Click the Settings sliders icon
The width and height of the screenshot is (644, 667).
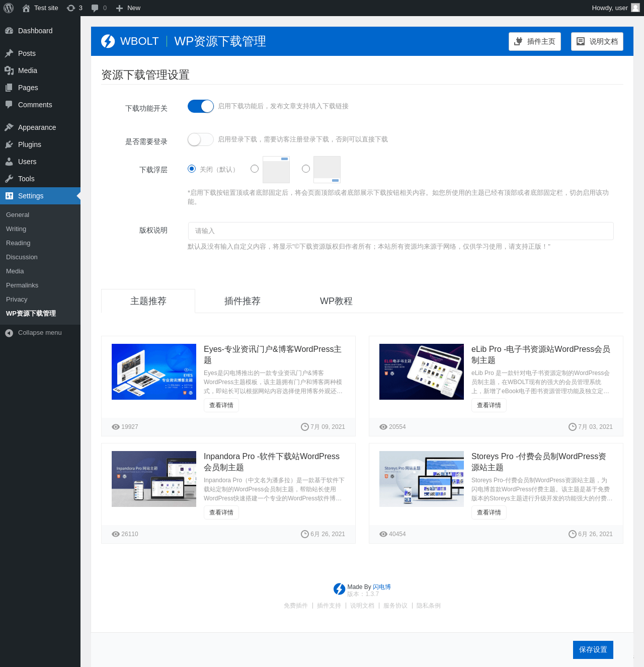(x=9, y=196)
